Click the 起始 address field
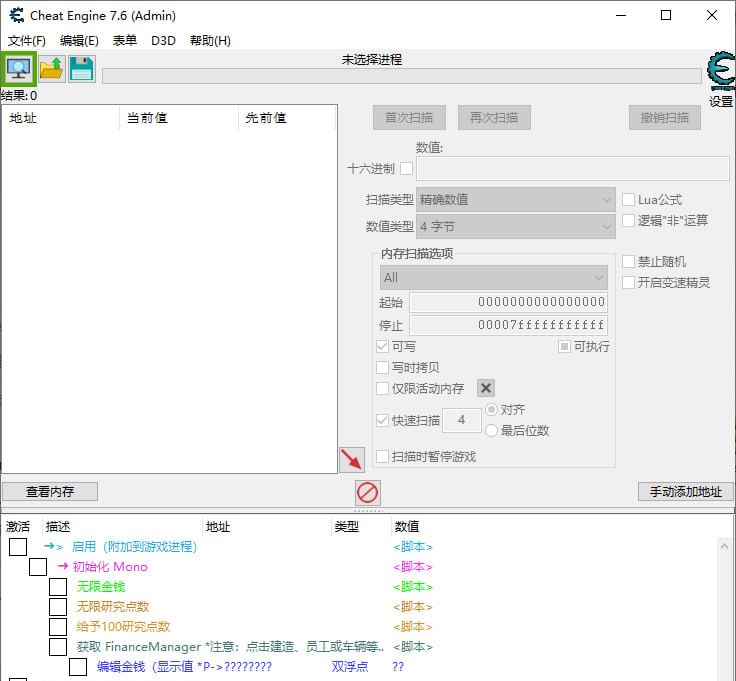Image resolution: width=736 pixels, height=681 pixels. pos(508,302)
